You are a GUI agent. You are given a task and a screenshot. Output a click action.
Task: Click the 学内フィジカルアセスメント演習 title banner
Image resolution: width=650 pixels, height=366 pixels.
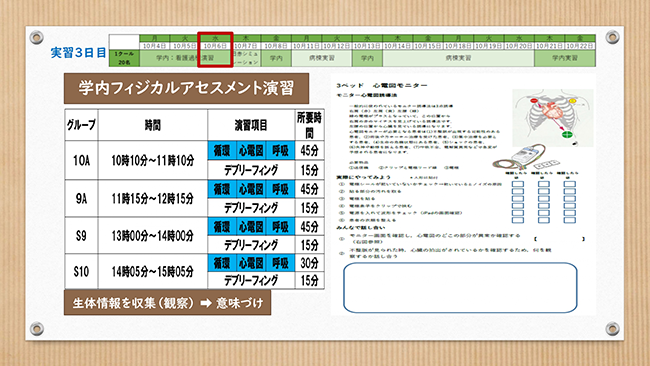tap(186, 88)
